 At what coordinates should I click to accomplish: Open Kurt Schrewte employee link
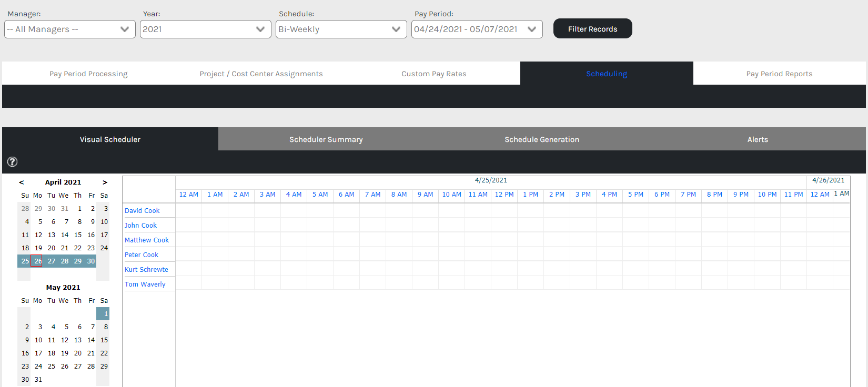(146, 269)
